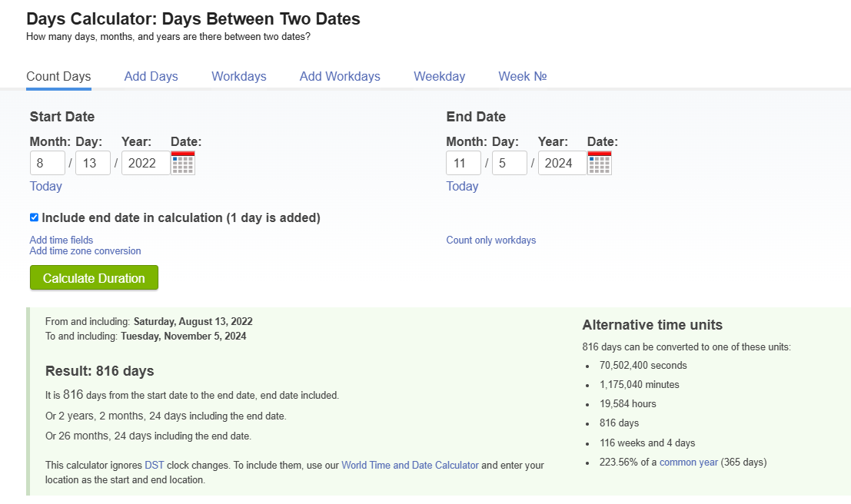Toggle Include end date in calculation checkbox
Screen dimensions: 851x504
(34, 217)
